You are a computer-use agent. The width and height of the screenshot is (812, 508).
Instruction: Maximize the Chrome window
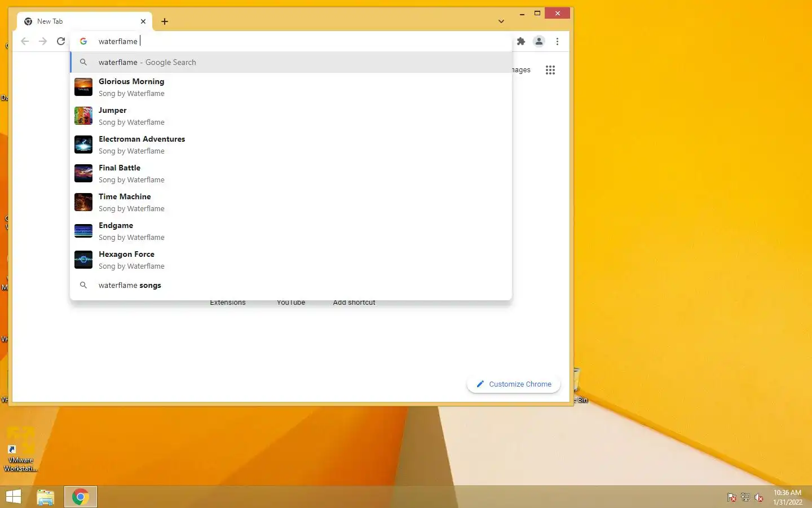537,13
